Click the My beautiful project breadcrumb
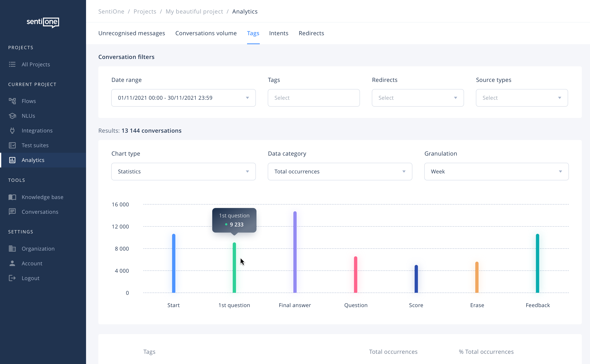The width and height of the screenshot is (590, 364). [194, 11]
